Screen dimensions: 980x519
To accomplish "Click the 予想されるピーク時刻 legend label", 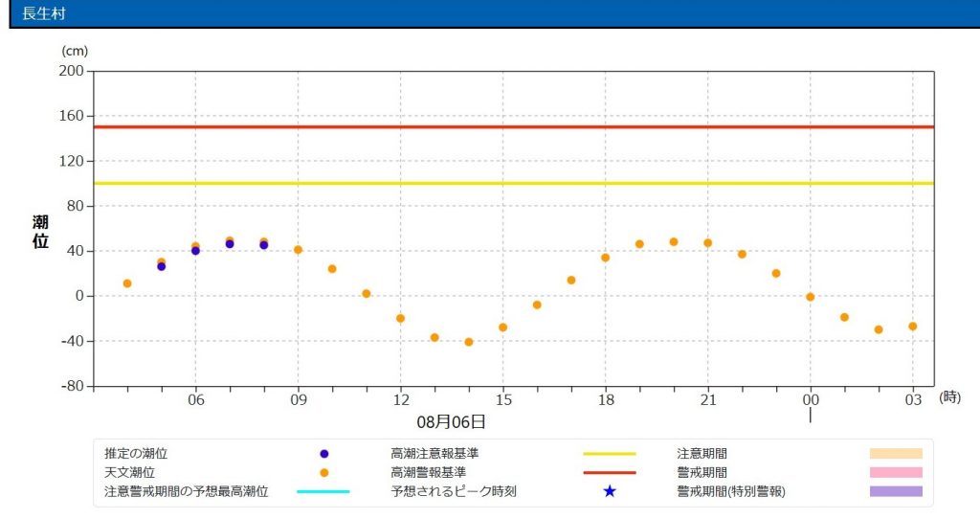I will [454, 491].
